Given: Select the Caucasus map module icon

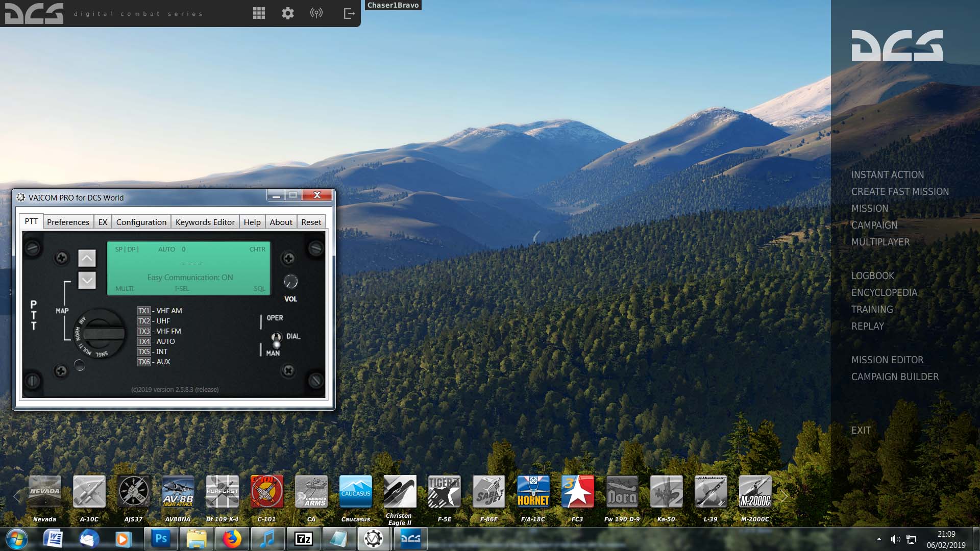Looking at the screenshot, I should tap(356, 491).
